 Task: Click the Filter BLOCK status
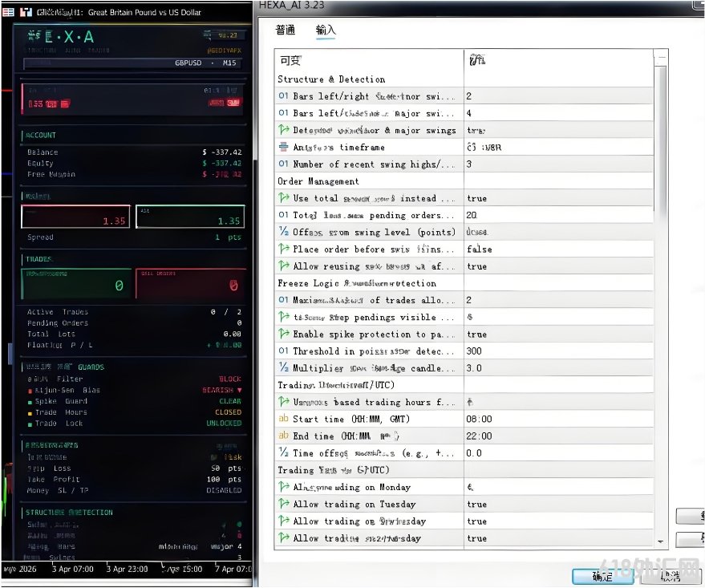point(230,379)
